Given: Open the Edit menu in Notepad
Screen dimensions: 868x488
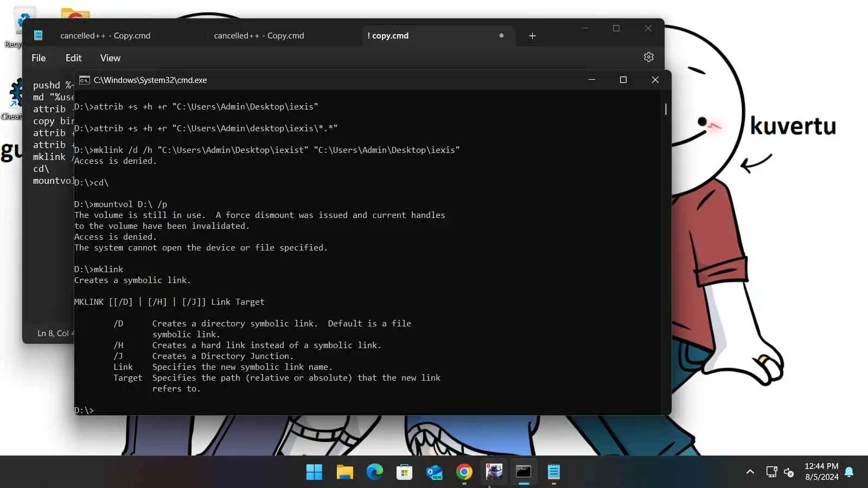Looking at the screenshot, I should tap(73, 58).
